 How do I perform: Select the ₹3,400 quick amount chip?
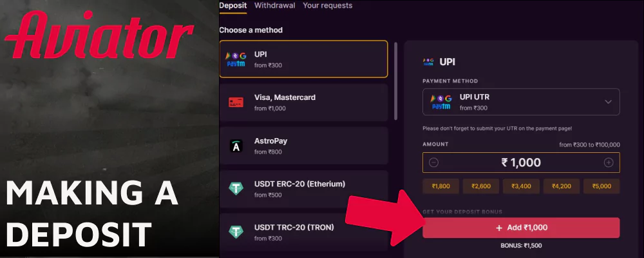click(x=521, y=186)
